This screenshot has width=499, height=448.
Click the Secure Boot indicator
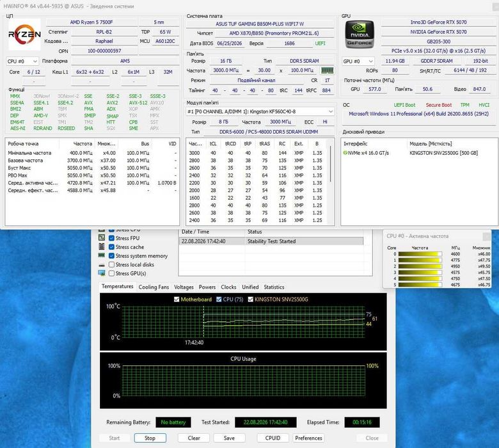tap(438, 105)
